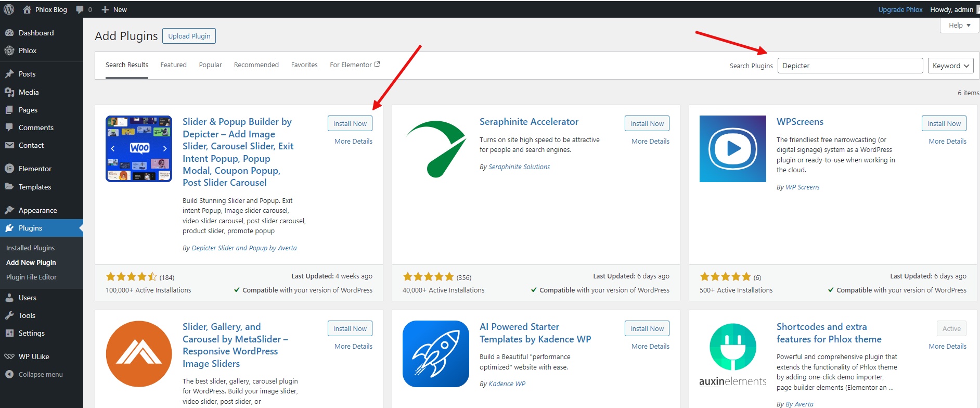This screenshot has height=408, width=980.
Task: Open the Howdy, admin account menu
Action: (x=951, y=9)
